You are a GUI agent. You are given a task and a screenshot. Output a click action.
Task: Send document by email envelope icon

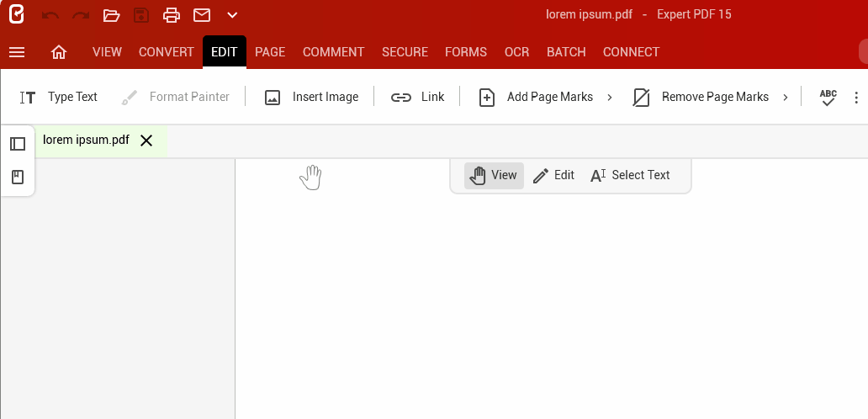pyautogui.click(x=202, y=15)
